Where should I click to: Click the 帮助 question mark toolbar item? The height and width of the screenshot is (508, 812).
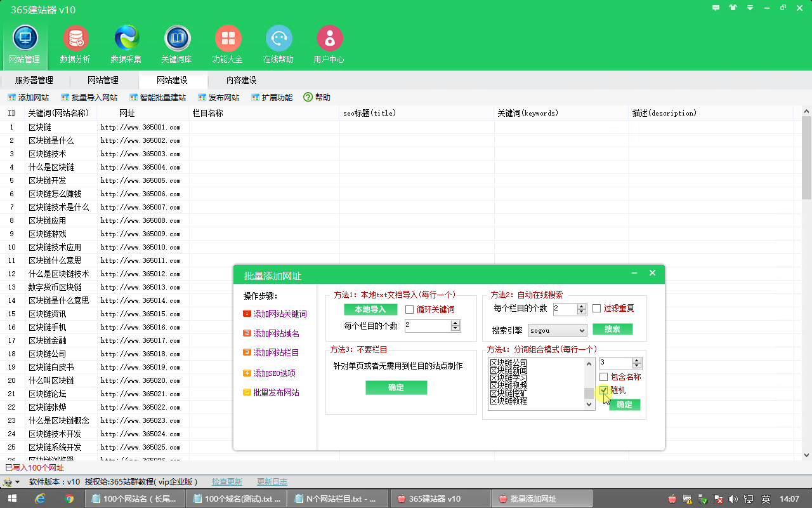pos(317,98)
